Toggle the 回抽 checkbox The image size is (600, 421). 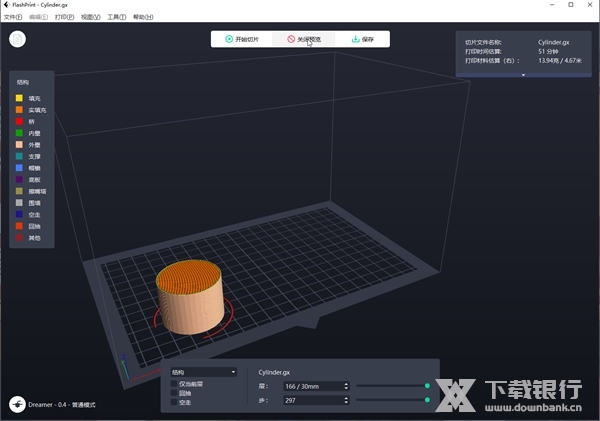tap(174, 393)
